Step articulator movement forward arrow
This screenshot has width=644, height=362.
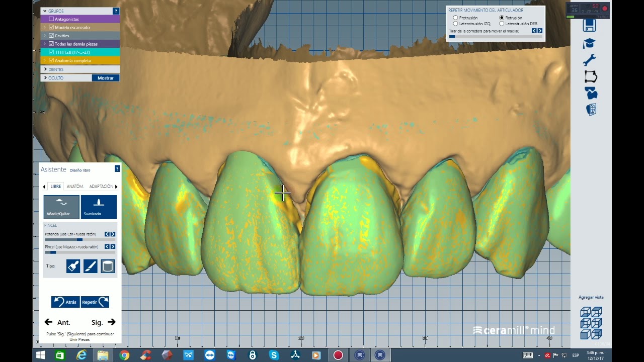pos(540,31)
